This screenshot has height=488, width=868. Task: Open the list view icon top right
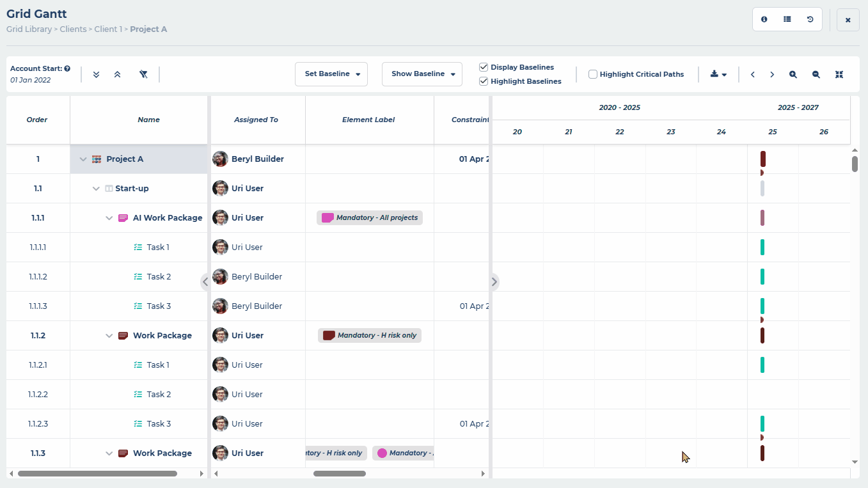click(787, 19)
